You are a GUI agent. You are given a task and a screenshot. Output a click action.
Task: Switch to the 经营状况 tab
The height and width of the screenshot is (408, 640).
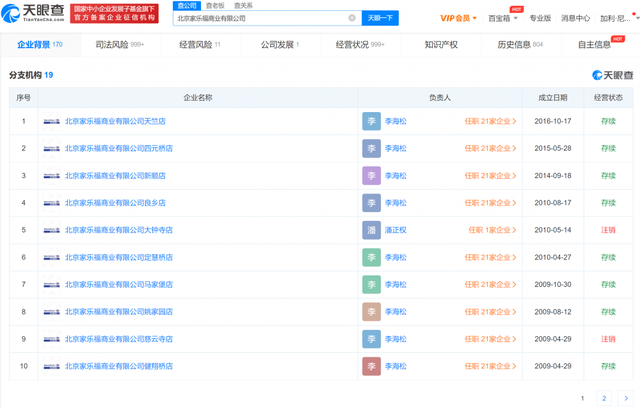tap(360, 44)
